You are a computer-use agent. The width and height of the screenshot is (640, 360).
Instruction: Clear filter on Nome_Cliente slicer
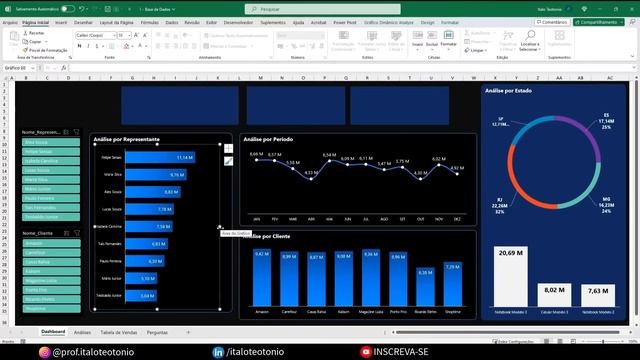77,233
